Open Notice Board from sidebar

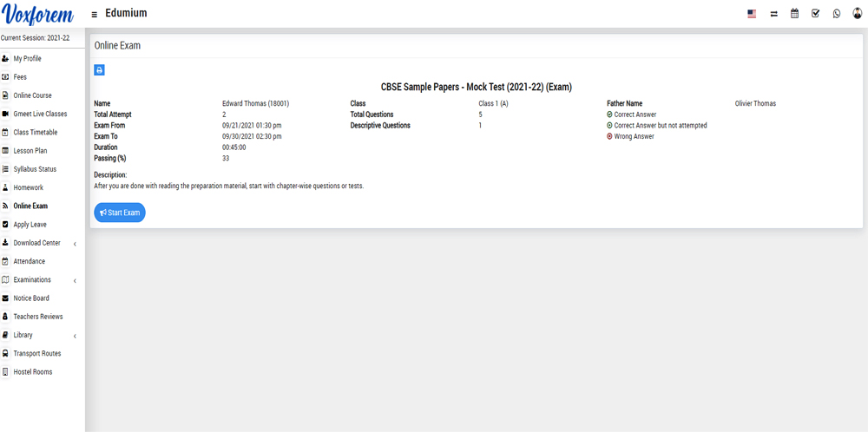coord(31,298)
